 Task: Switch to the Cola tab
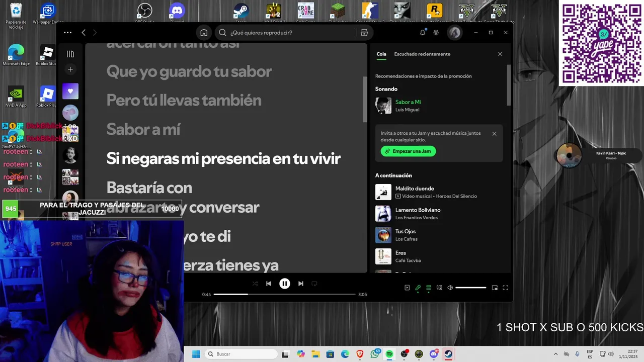381,54
